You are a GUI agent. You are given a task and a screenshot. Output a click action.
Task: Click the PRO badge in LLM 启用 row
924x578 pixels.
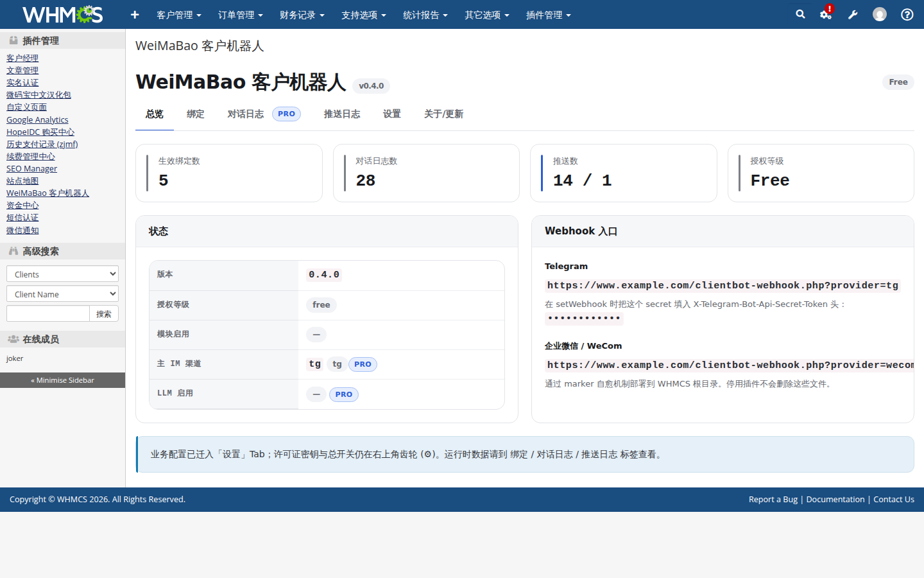pos(344,394)
